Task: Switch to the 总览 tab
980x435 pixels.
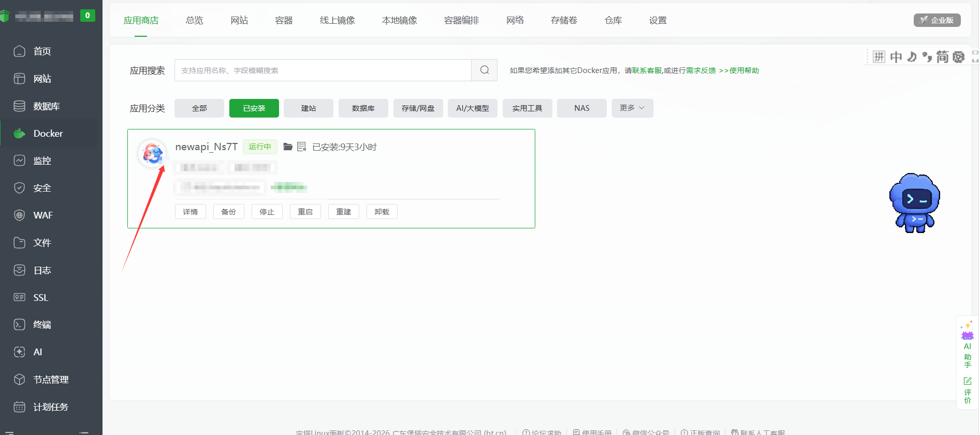Action: pos(195,20)
